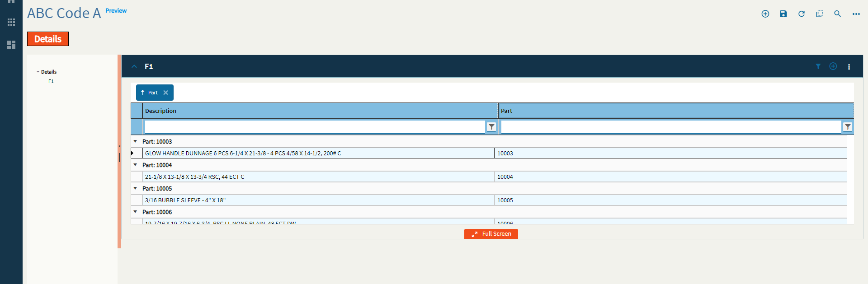Viewport: 868px width, 284px height.
Task: Open the overflow ellipsis menu at top right
Action: click(x=856, y=14)
